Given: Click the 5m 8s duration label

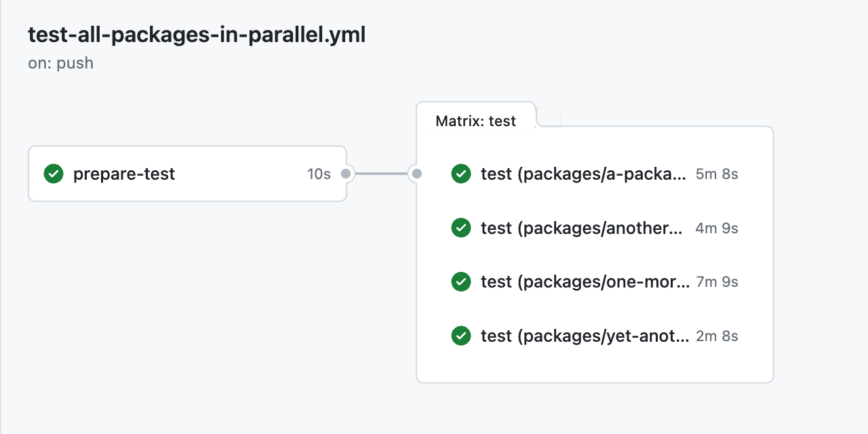Looking at the screenshot, I should point(716,174).
